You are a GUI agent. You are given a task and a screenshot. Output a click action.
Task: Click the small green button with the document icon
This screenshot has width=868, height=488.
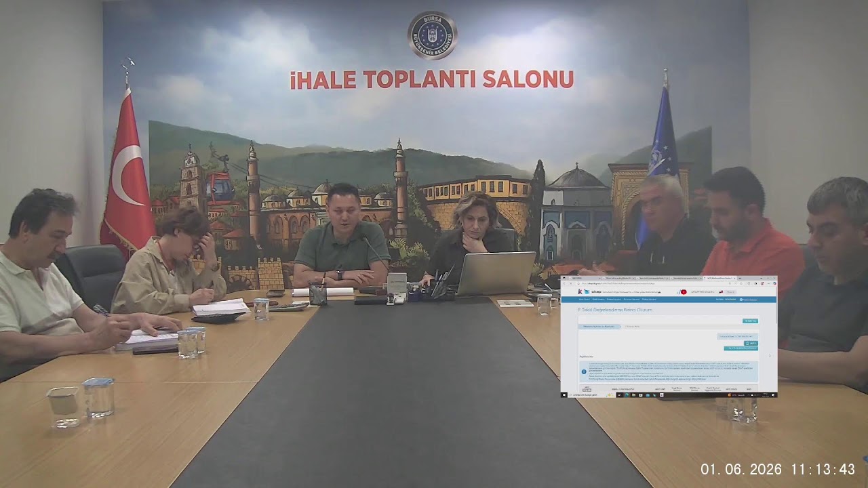point(751,343)
